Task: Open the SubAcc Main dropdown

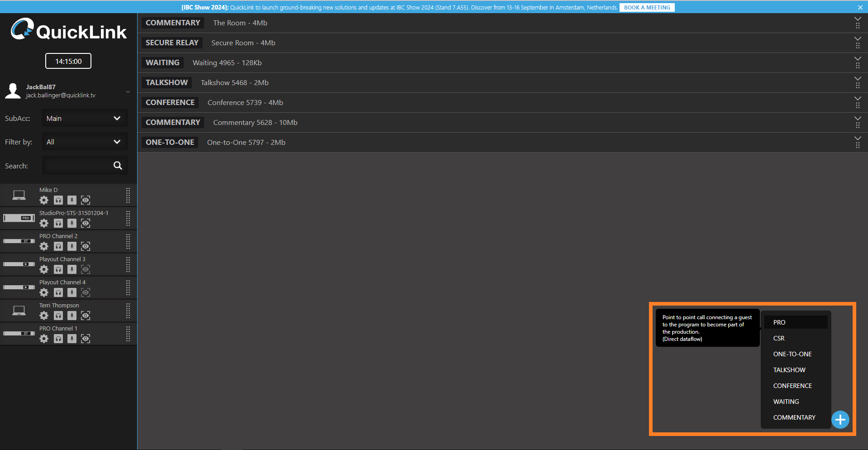Action: [x=85, y=119]
